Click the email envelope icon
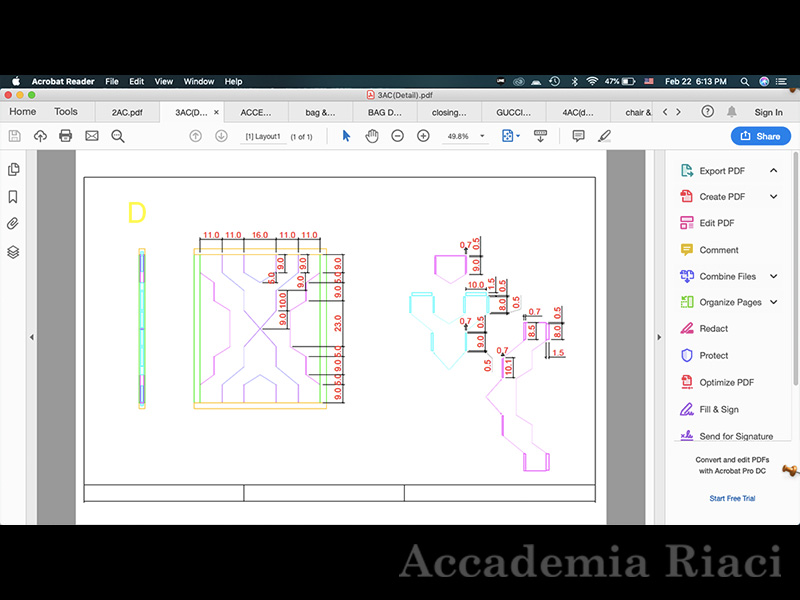The image size is (800, 600). coord(92,136)
